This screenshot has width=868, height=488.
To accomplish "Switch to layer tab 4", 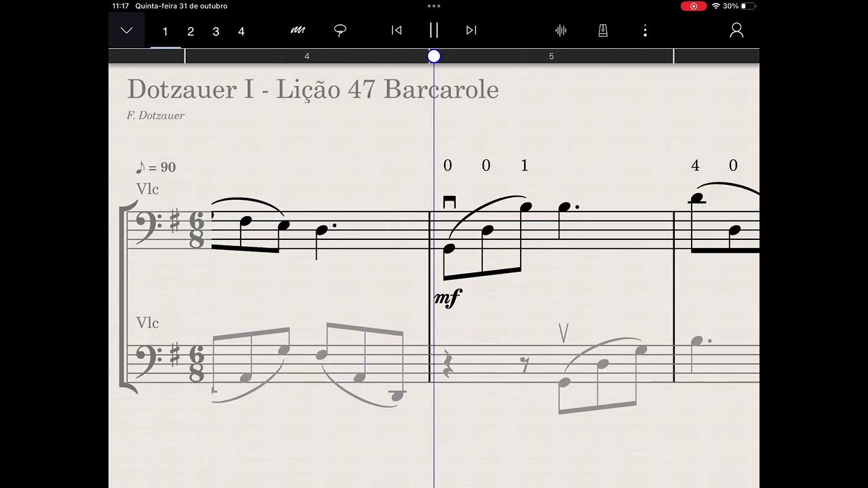I will pos(241,31).
